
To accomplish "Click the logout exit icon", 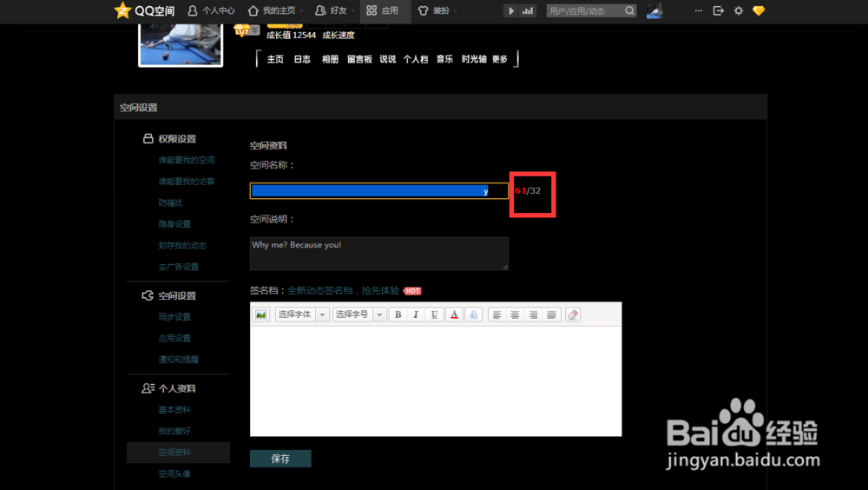I will 719,10.
